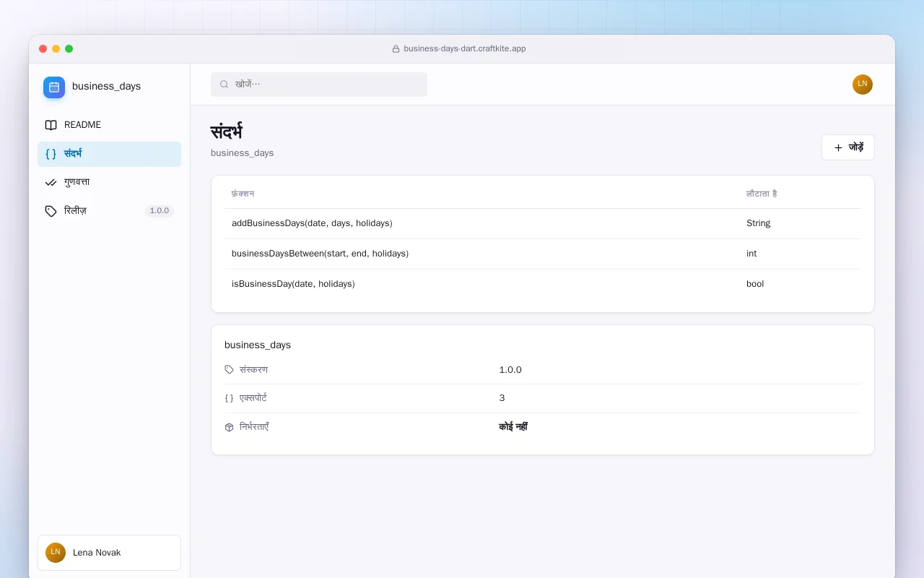Select the businessDaysBetween(start, end, holidays) row
The height and width of the screenshot is (578, 924).
(543, 254)
